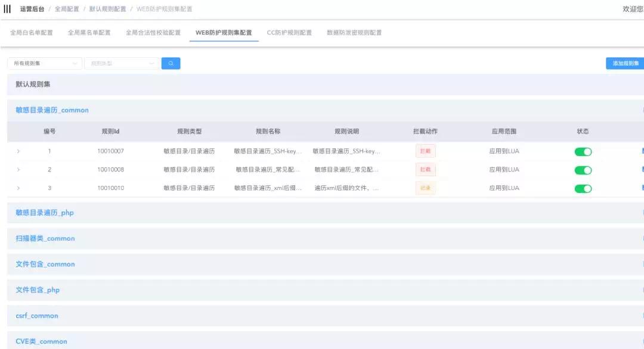Click the blue magnifier search icon

(x=171, y=63)
